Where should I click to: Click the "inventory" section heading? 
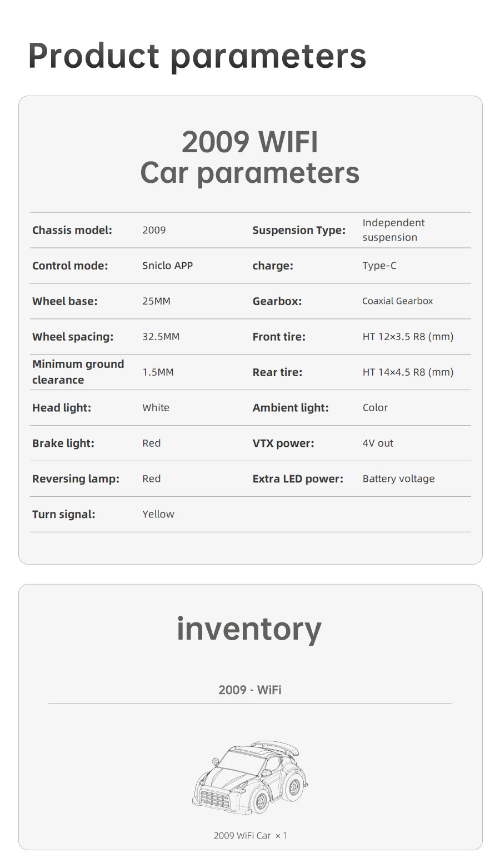[249, 629]
